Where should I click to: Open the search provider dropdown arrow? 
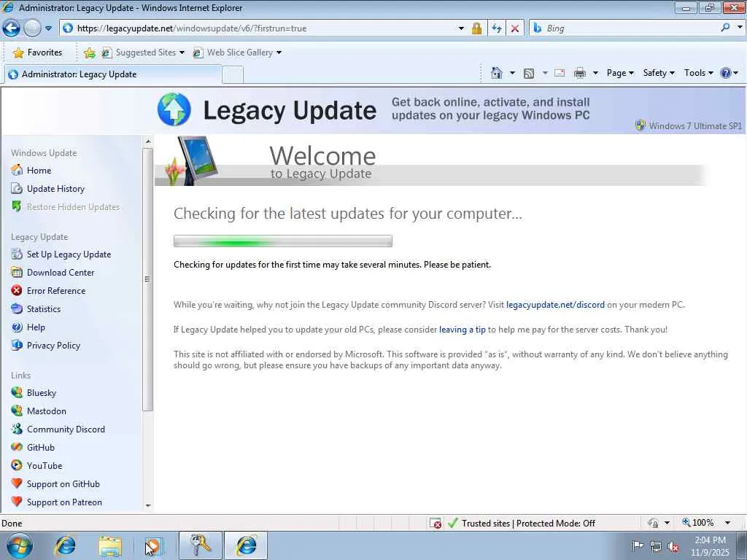point(740,27)
